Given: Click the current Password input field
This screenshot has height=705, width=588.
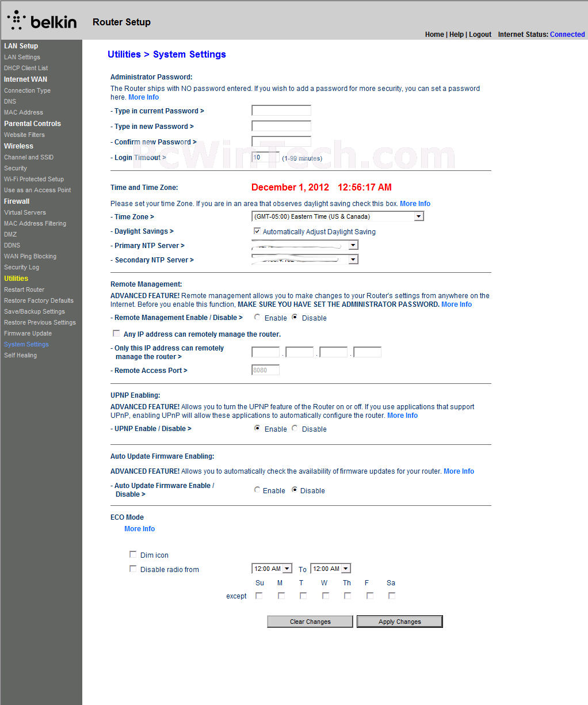Looking at the screenshot, I should 281,110.
